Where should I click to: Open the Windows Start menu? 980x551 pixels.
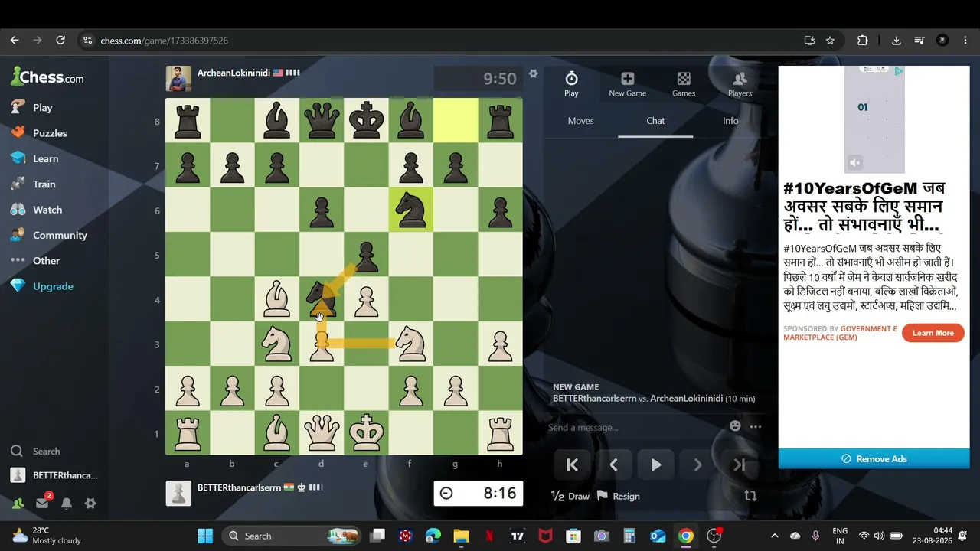(x=205, y=536)
